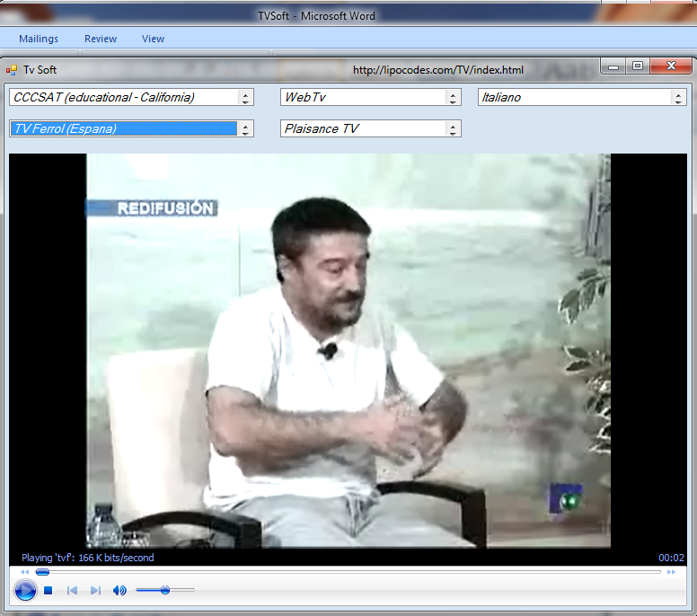697x616 pixels.
Task: Open the Mailings ribbon tab in Word
Action: click(39, 39)
